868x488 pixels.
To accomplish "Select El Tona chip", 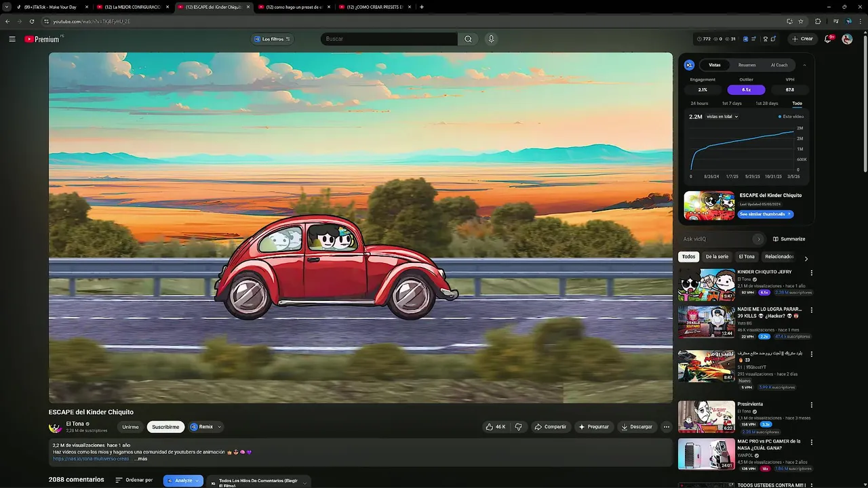I will click(x=747, y=257).
